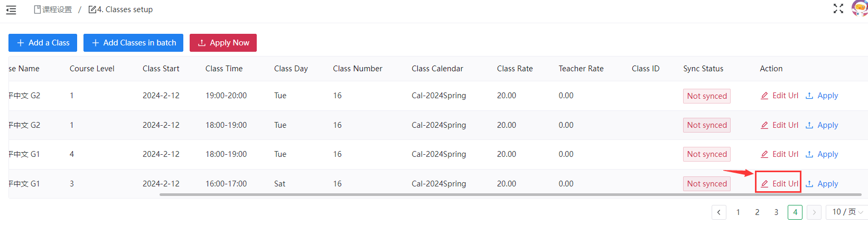Viewport: 868px width, 225px height.
Task: Click the Add a Class button
Action: click(x=43, y=43)
